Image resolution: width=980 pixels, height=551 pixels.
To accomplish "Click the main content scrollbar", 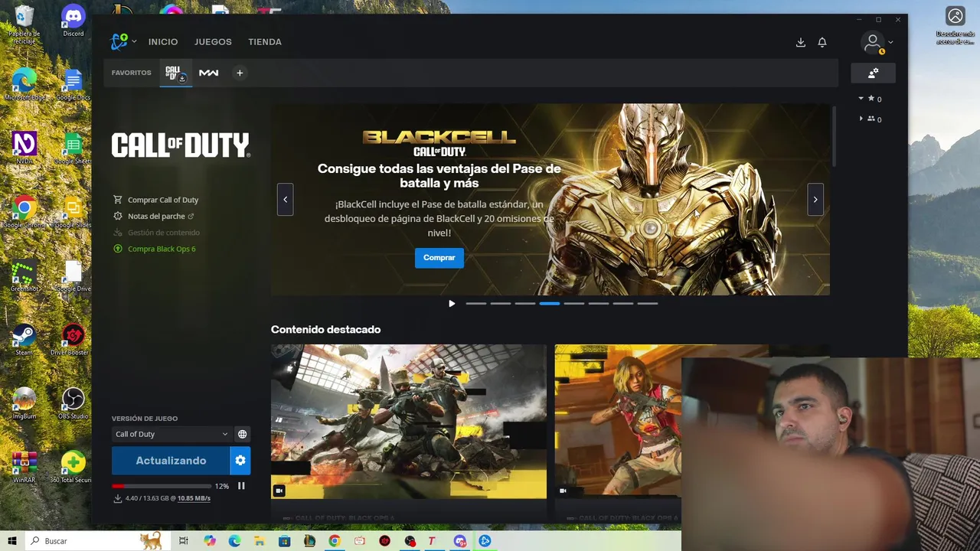I will [x=834, y=136].
